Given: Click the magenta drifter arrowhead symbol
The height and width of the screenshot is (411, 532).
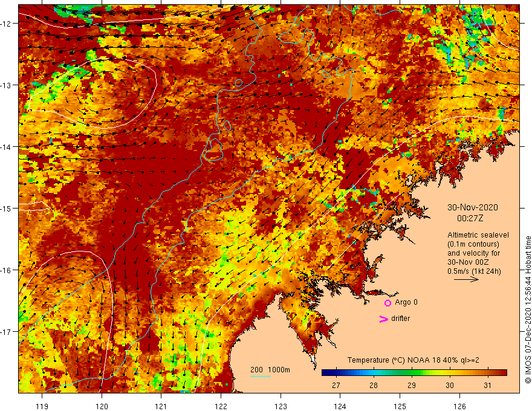Looking at the screenshot, I should (383, 319).
